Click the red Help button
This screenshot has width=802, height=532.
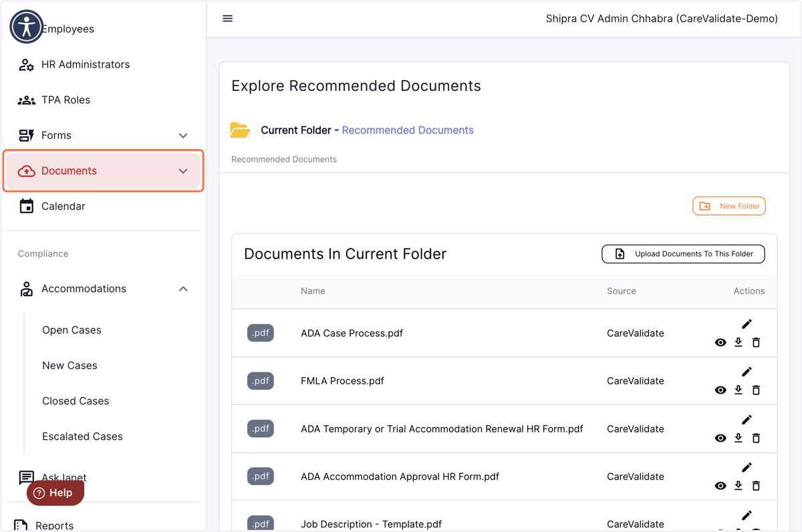tap(55, 493)
